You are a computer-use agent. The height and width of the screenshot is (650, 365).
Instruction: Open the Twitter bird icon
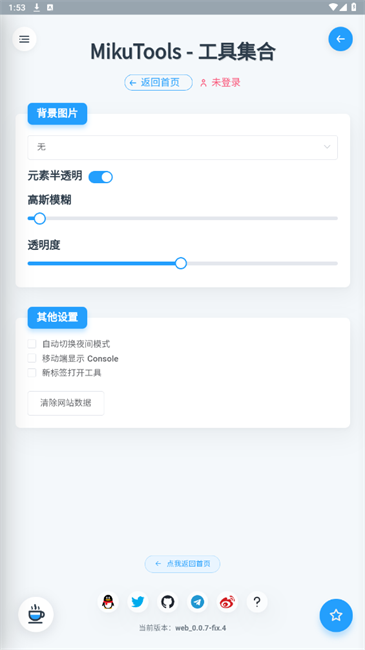138,601
